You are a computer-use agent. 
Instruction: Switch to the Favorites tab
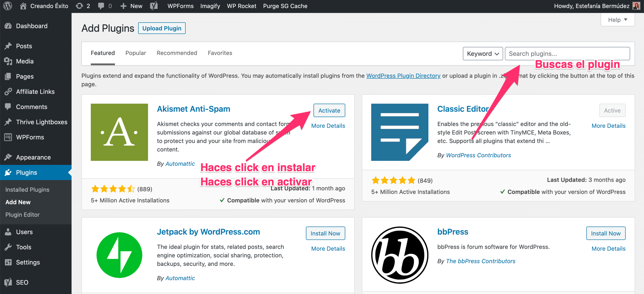click(220, 53)
